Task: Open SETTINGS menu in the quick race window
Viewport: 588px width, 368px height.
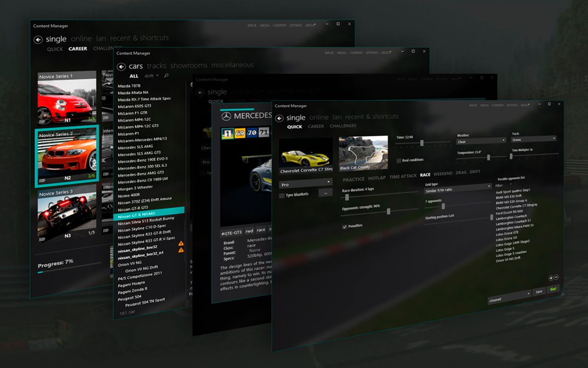Action: tap(512, 106)
